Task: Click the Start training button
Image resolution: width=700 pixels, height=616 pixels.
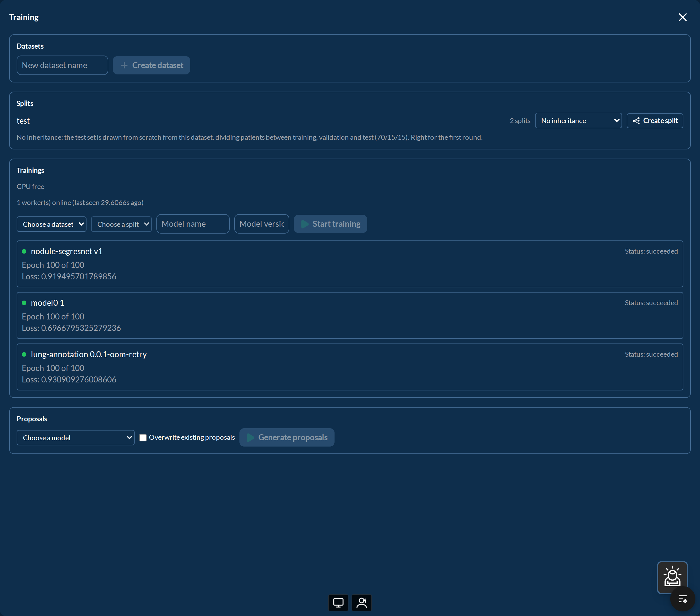Action: tap(330, 224)
